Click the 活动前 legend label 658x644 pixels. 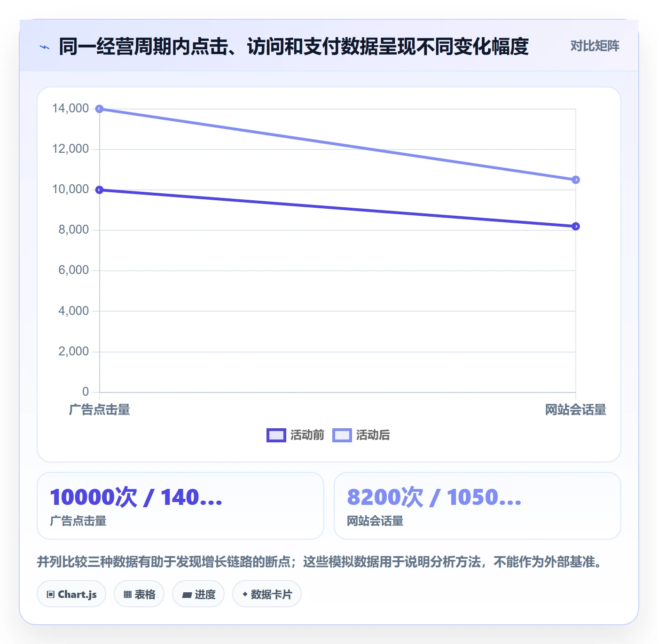[x=307, y=435]
